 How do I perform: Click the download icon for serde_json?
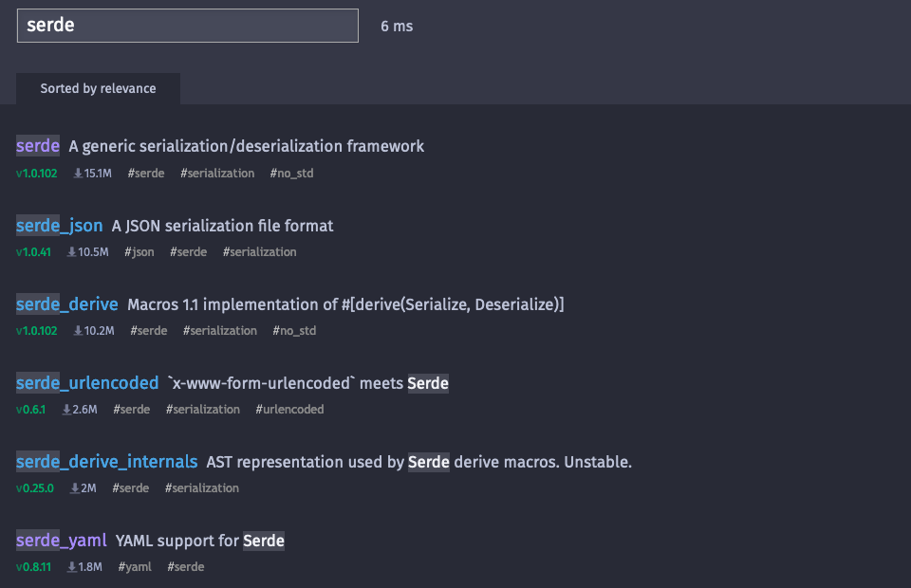(72, 252)
